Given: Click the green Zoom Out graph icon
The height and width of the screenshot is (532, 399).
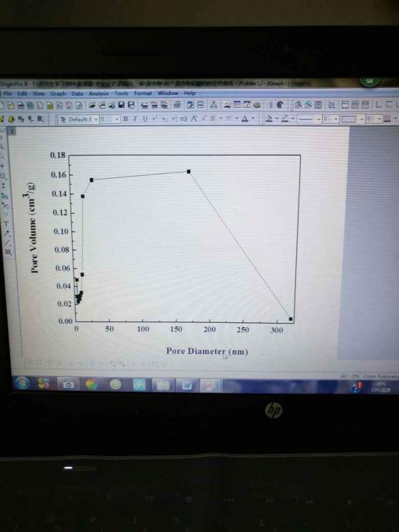Looking at the screenshot, I should [308, 105].
